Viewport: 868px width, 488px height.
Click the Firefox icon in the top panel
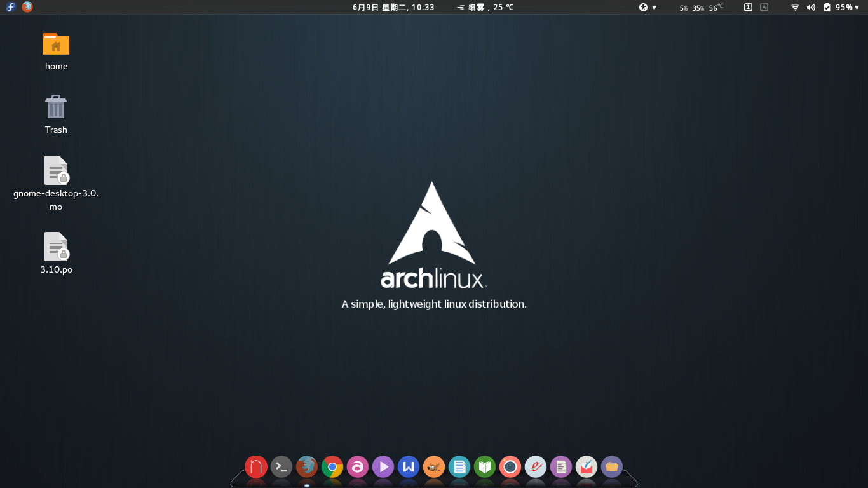click(27, 7)
